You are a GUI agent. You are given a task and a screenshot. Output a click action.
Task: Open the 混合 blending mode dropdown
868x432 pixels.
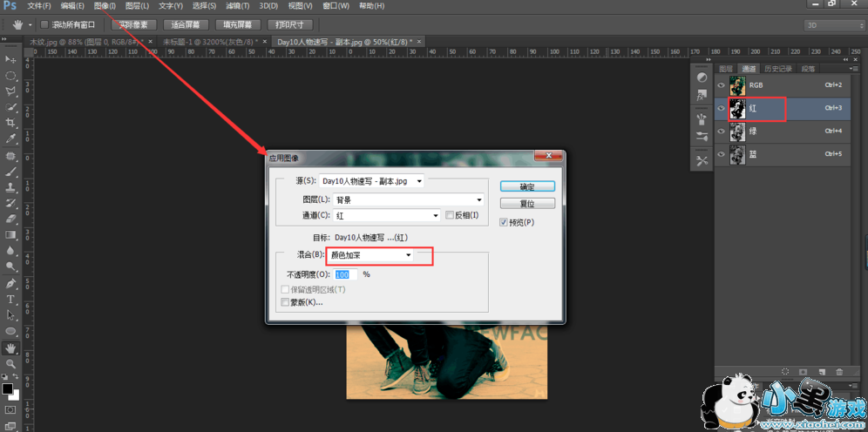click(x=370, y=255)
